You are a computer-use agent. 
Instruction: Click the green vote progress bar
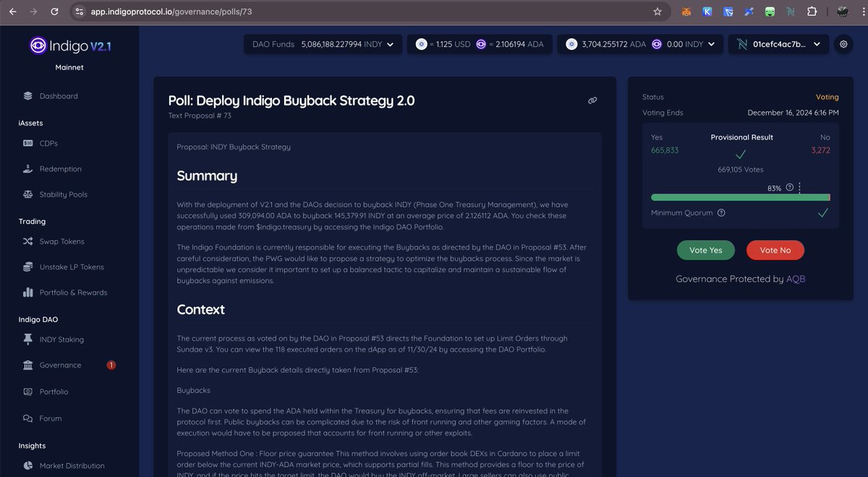[740, 198]
